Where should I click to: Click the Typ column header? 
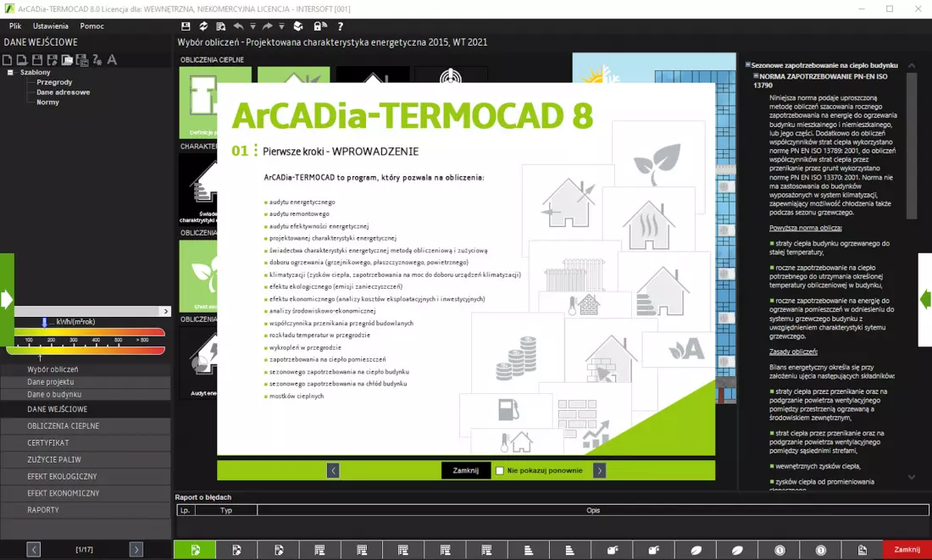pos(226,510)
